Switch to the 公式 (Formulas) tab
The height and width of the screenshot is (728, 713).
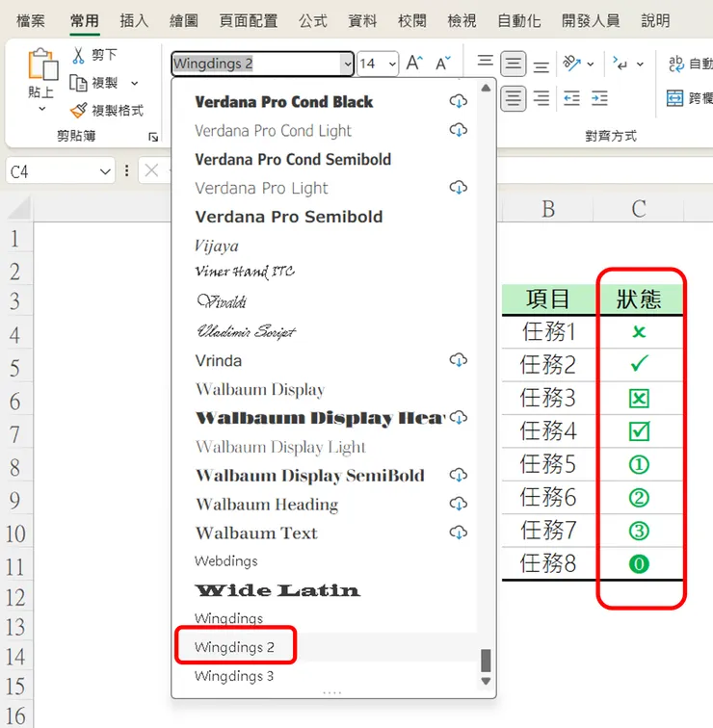(313, 21)
